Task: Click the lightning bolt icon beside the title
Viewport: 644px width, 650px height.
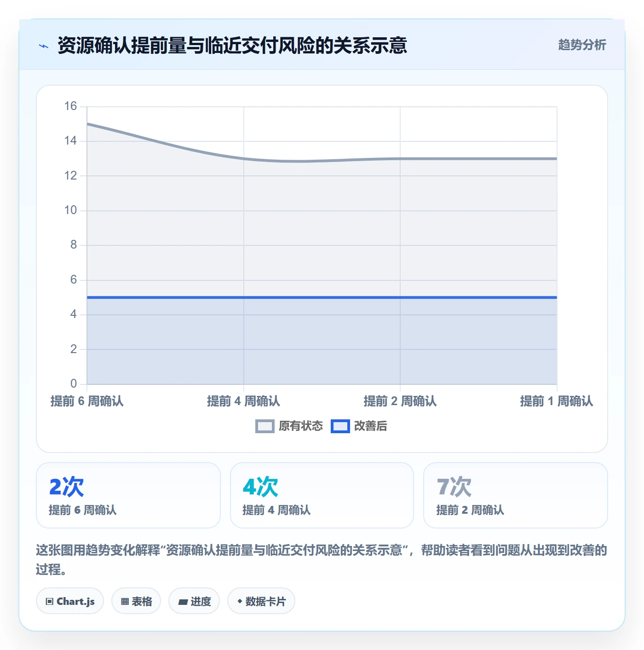Action: (44, 46)
